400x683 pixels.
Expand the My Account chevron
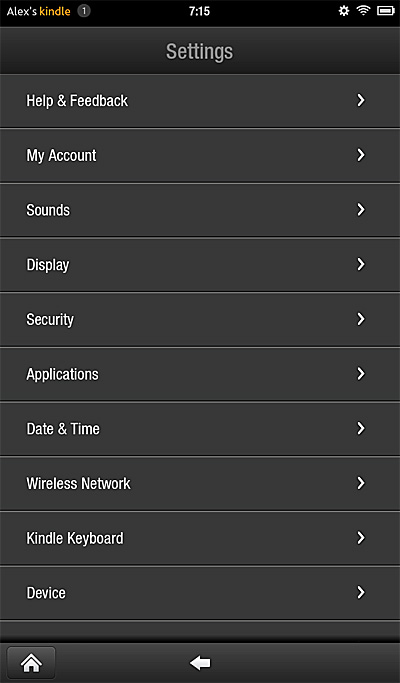[361, 155]
